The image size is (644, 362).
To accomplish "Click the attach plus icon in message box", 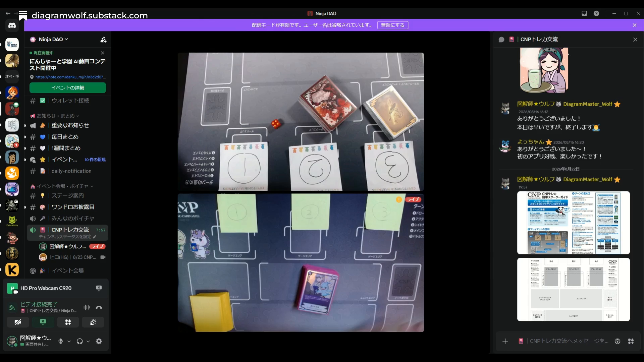I will click(x=505, y=341).
